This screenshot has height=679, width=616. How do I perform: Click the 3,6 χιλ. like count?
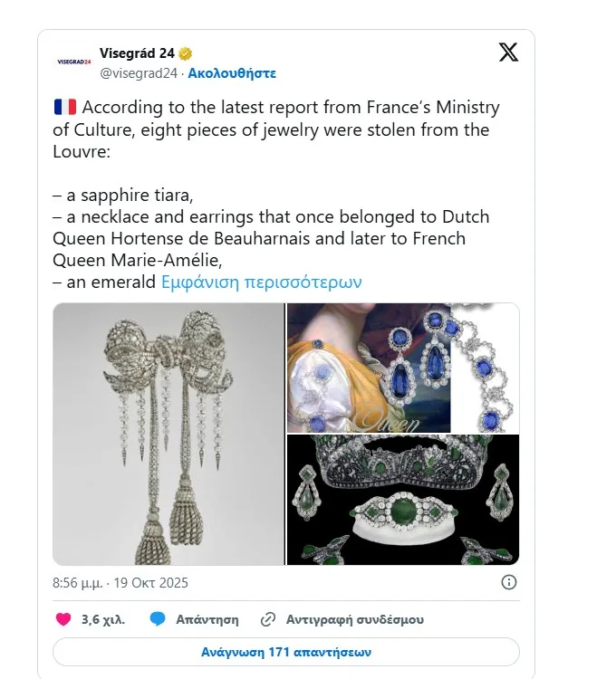[x=103, y=620]
